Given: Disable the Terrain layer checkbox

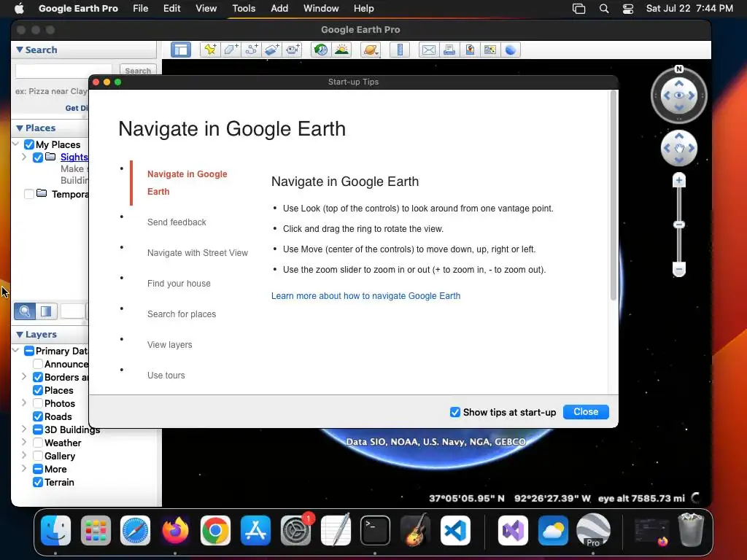Looking at the screenshot, I should [38, 483].
